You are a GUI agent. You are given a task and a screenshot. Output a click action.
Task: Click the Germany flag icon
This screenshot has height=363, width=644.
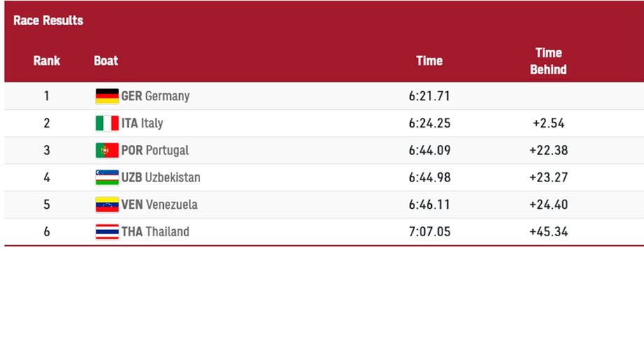(107, 96)
